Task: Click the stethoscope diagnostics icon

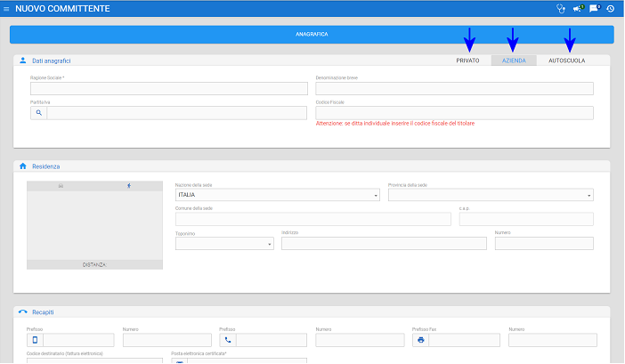Action: click(560, 8)
